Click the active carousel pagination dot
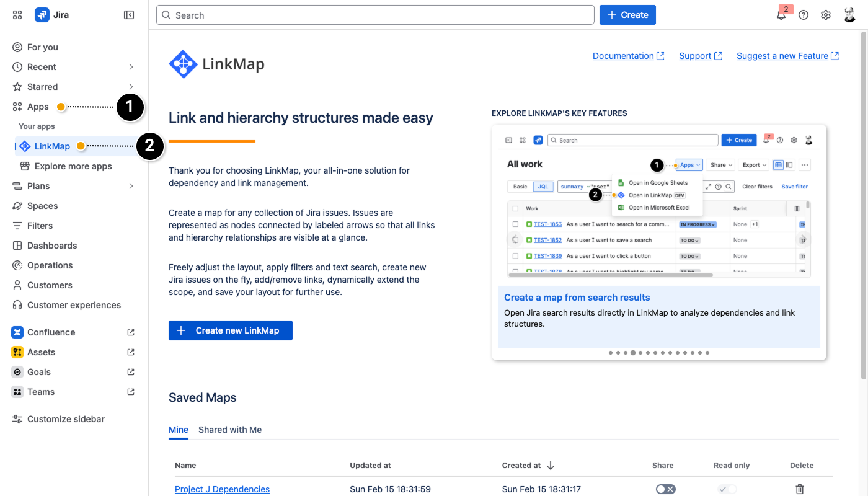 click(633, 353)
